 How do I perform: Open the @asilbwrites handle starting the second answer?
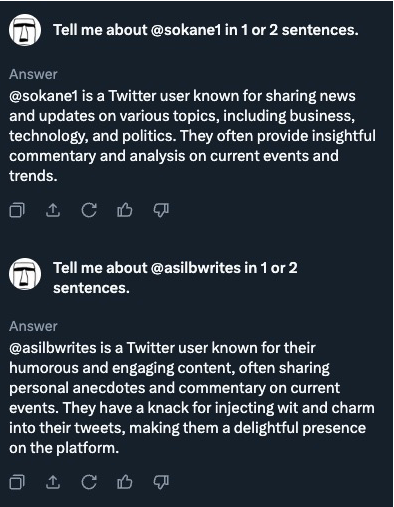click(53, 348)
